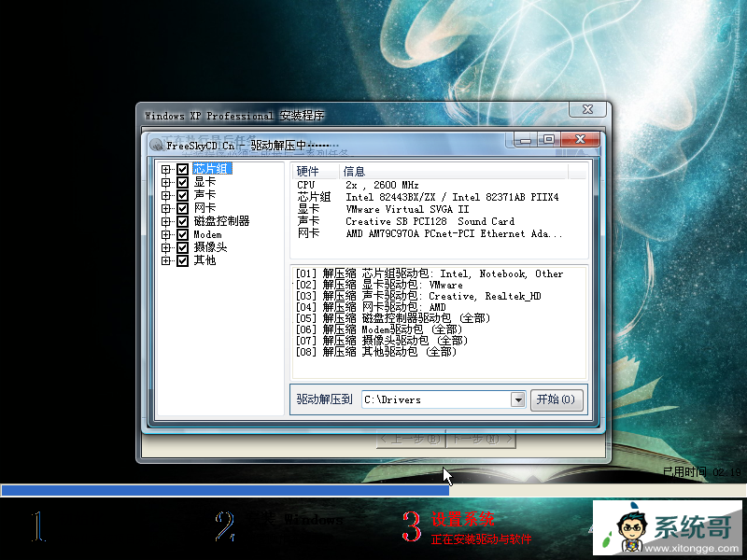Screen dimensions: 747x560
Task: Close the FreeSkyCD.Cn driver window
Action: 580,139
